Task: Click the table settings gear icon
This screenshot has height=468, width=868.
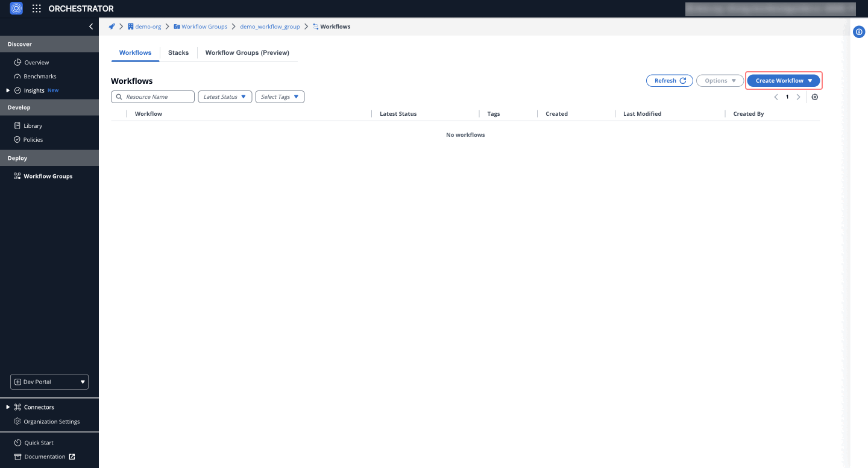Action: 814,96
